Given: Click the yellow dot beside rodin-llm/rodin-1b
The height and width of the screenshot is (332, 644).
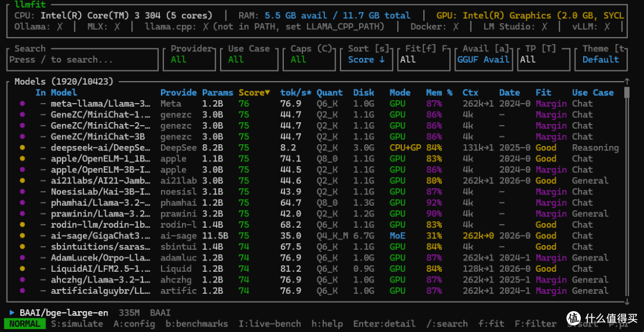Looking at the screenshot, I should 23,225.
